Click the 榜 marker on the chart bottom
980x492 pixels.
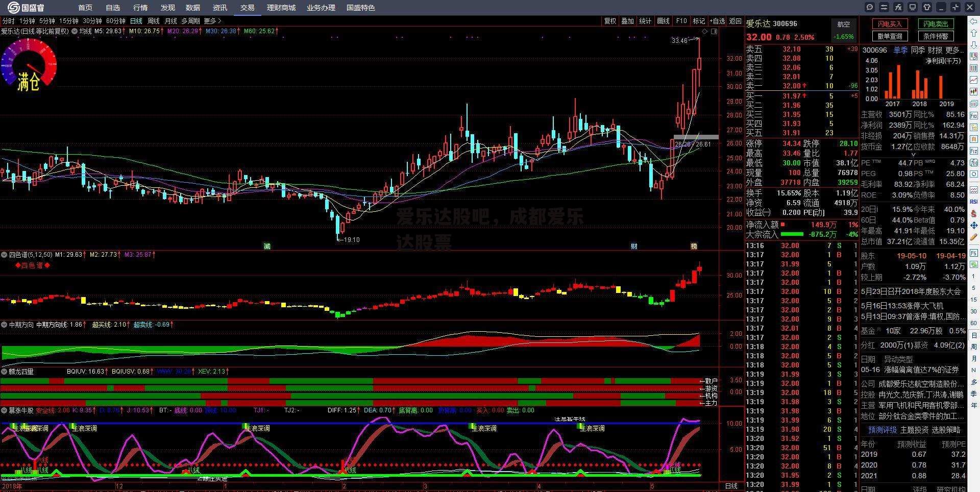[694, 246]
